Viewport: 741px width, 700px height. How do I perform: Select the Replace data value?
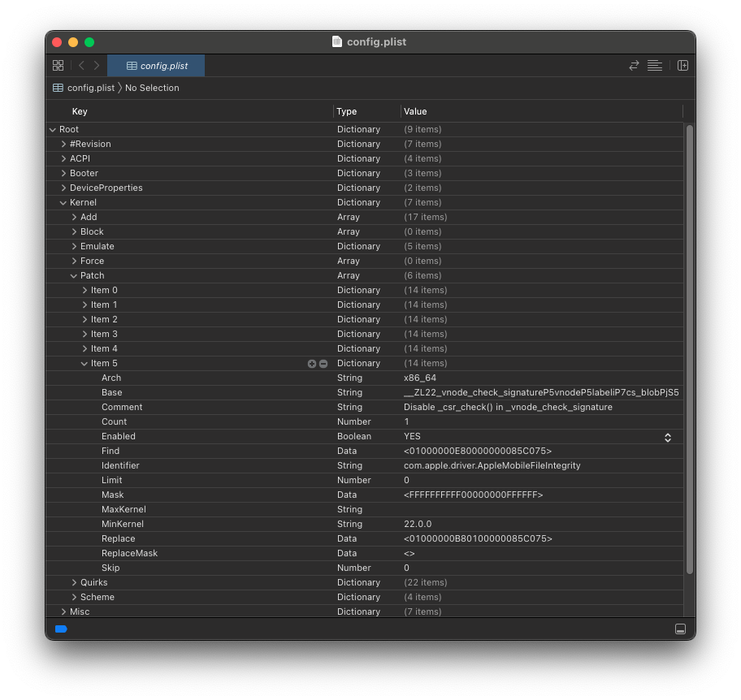[x=478, y=539]
